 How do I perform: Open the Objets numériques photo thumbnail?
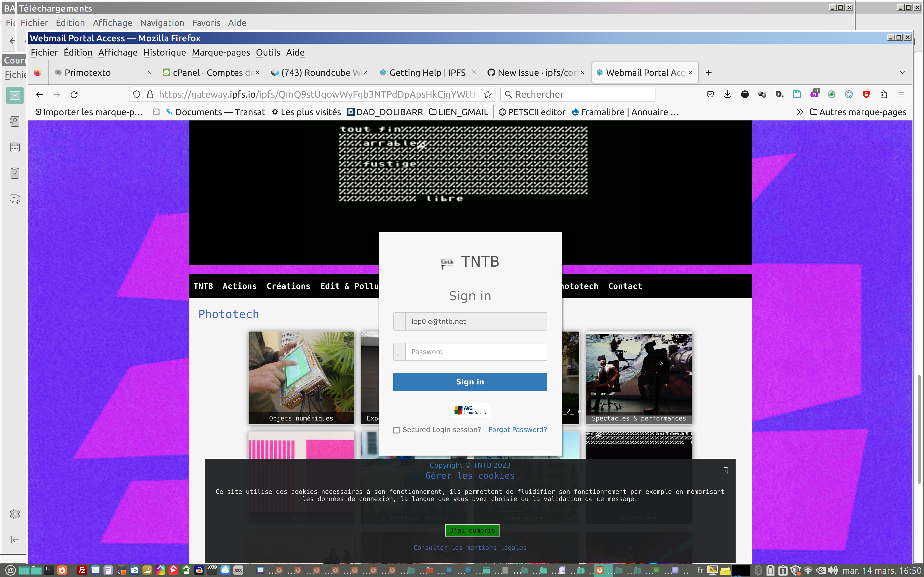tap(301, 377)
